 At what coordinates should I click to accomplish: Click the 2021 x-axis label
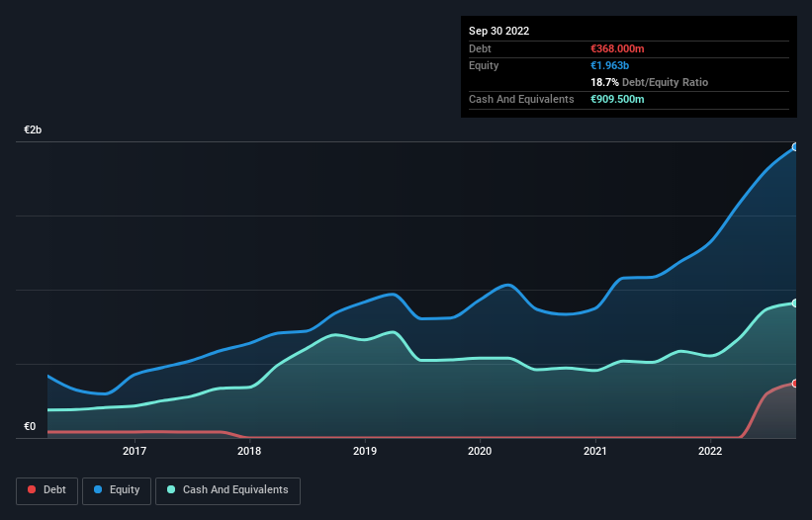click(x=595, y=452)
